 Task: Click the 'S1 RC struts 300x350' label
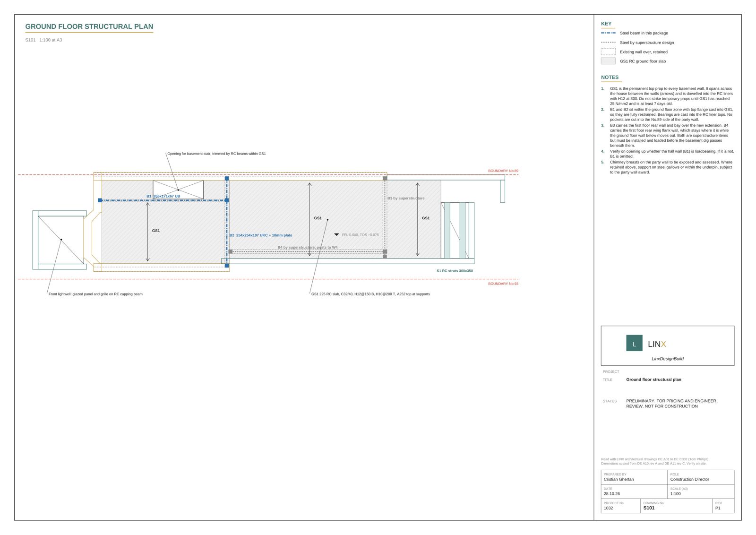tap(455, 271)
